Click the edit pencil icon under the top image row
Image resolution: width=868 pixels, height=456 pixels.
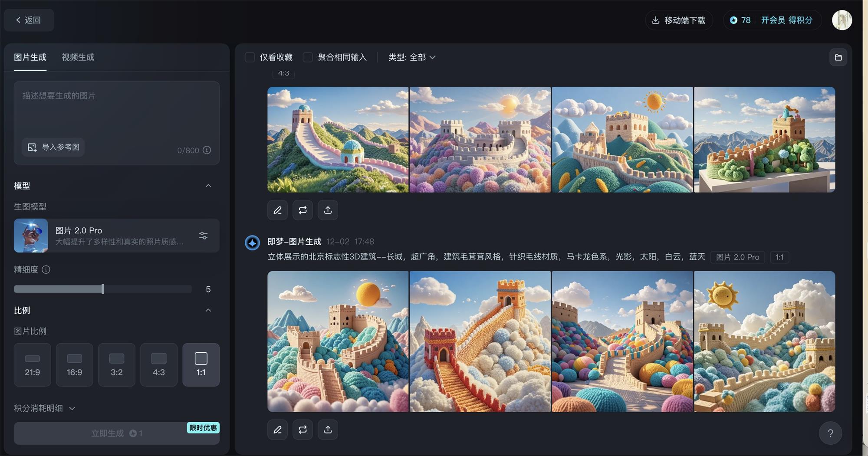(x=277, y=210)
